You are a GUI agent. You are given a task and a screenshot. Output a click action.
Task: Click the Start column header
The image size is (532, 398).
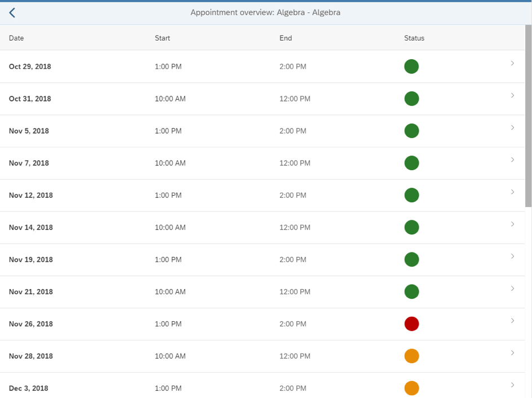pyautogui.click(x=162, y=38)
